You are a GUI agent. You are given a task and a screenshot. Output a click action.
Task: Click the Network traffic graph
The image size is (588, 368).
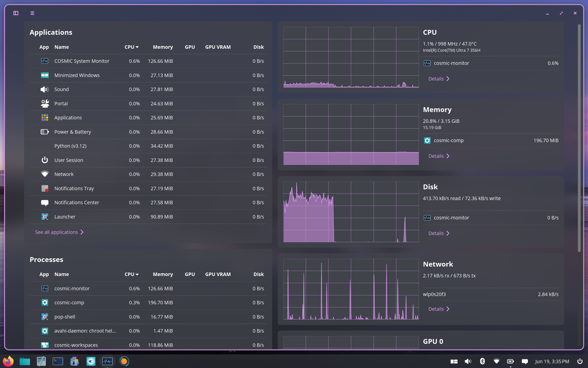click(351, 289)
